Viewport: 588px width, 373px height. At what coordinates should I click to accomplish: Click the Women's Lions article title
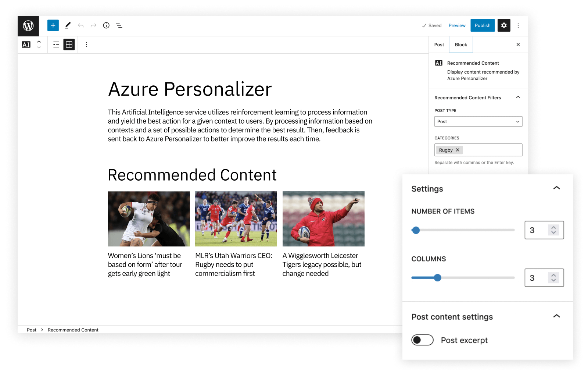(145, 264)
